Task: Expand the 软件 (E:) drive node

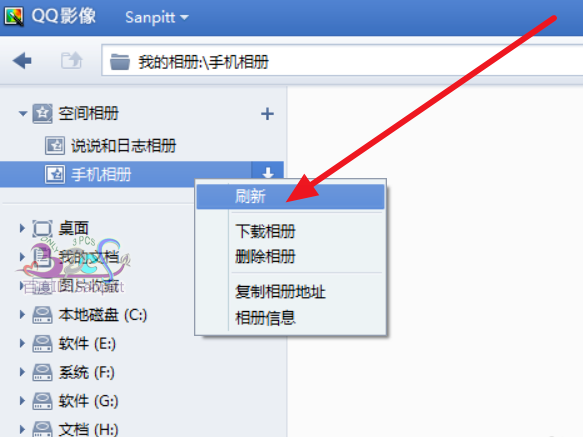Action: click(x=22, y=343)
